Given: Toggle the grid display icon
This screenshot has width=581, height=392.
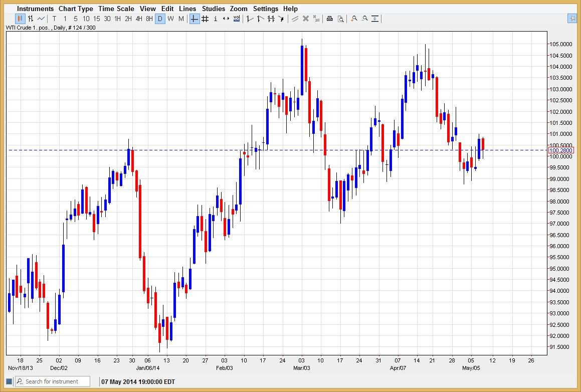Looking at the screenshot, I should 205,19.
